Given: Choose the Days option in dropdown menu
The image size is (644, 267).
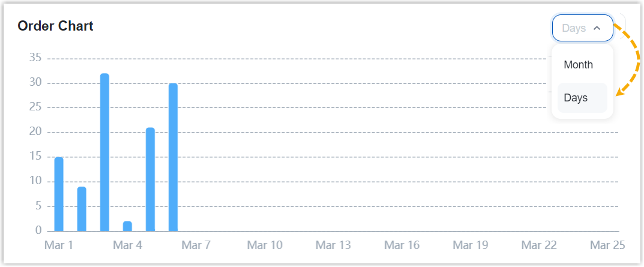Looking at the screenshot, I should point(576,98).
